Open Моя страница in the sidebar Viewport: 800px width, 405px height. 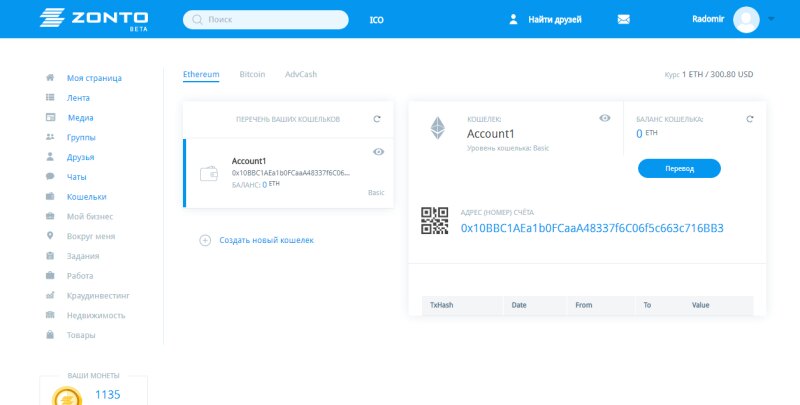click(94, 78)
